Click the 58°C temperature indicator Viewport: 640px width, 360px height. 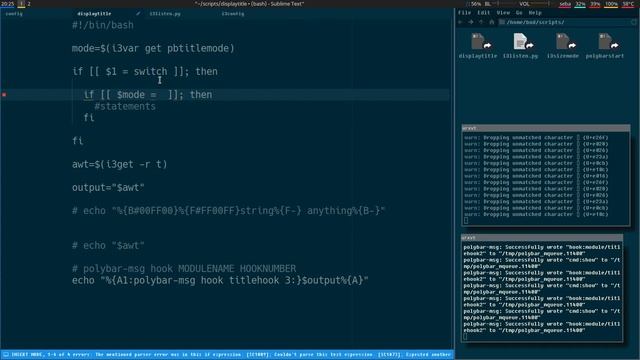pyautogui.click(x=628, y=4)
